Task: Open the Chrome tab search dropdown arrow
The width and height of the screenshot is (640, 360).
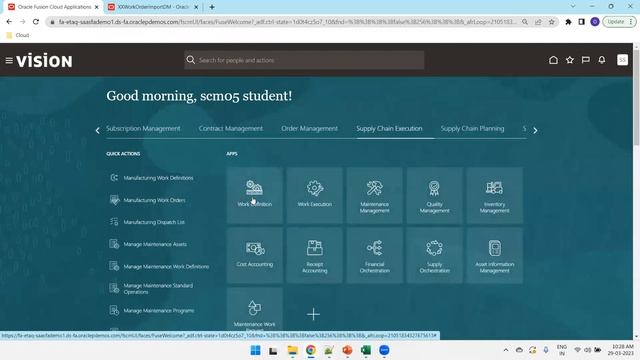Action: point(573,7)
